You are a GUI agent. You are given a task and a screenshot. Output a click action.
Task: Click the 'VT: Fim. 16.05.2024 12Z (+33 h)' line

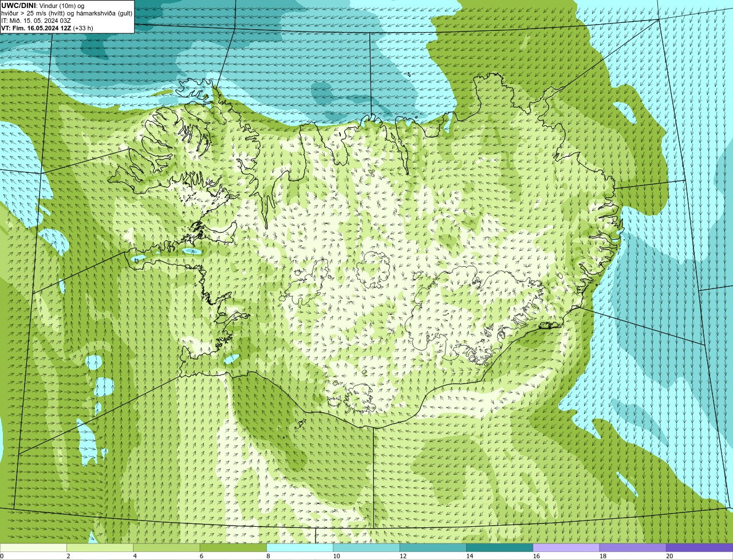click(47, 28)
